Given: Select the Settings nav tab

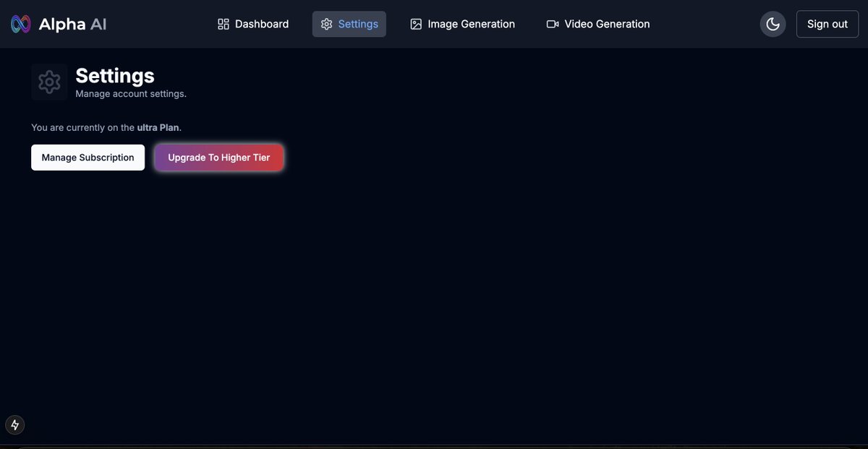Looking at the screenshot, I should 349,24.
